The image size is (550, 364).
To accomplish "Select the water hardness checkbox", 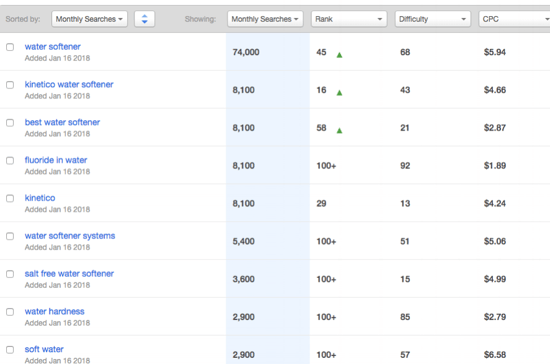I will 10,312.
